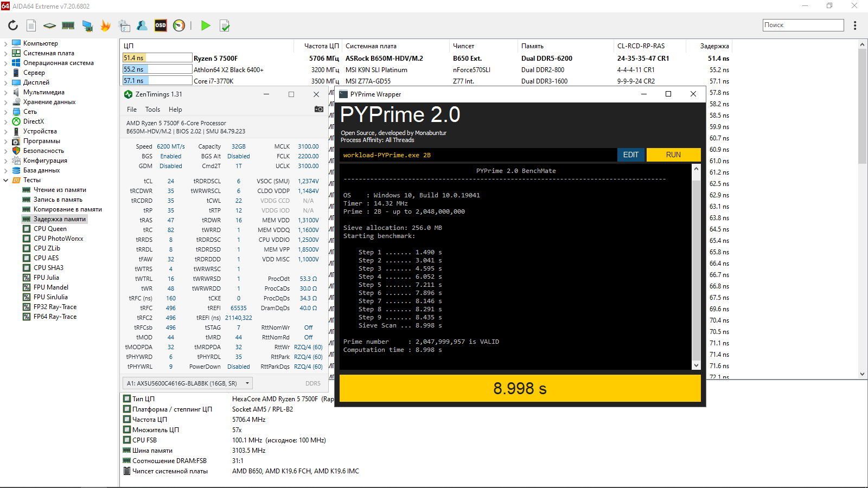Open the monitor and network card toolbar icon
Screen dimensions: 868x488
[87, 25]
